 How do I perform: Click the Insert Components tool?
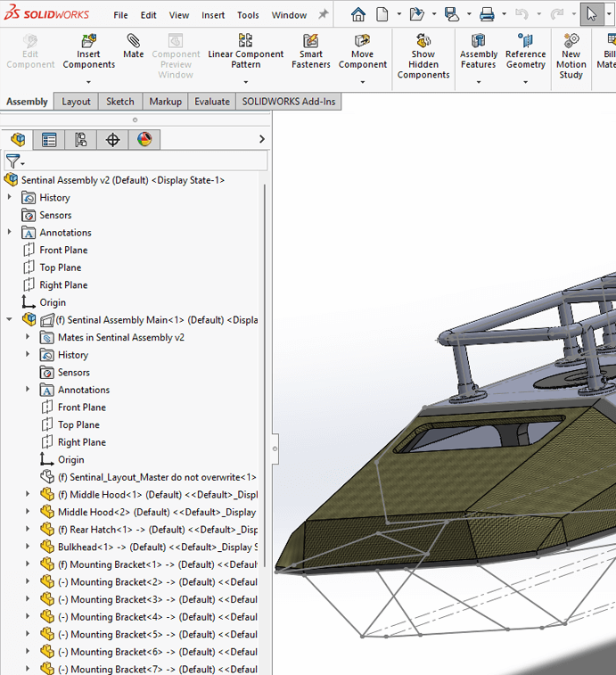pos(88,52)
